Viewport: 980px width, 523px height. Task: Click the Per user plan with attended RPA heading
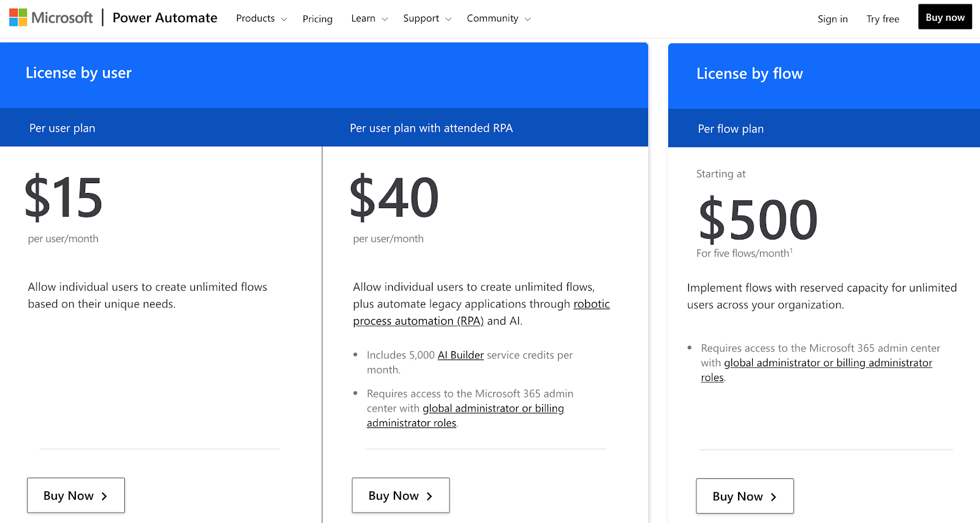coord(431,128)
